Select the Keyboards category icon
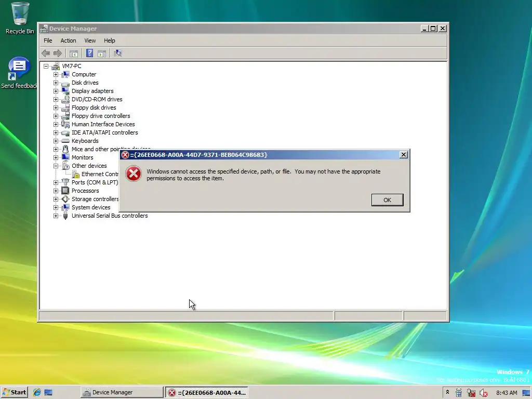Screen dimensions: 532x399 coord(65,141)
